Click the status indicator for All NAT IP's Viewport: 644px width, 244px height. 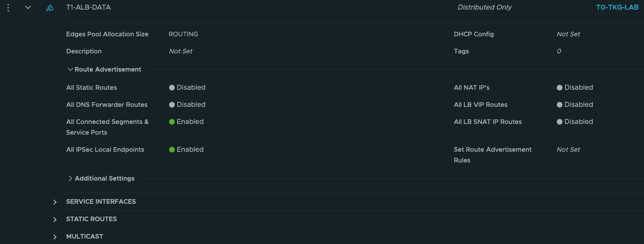pos(559,87)
